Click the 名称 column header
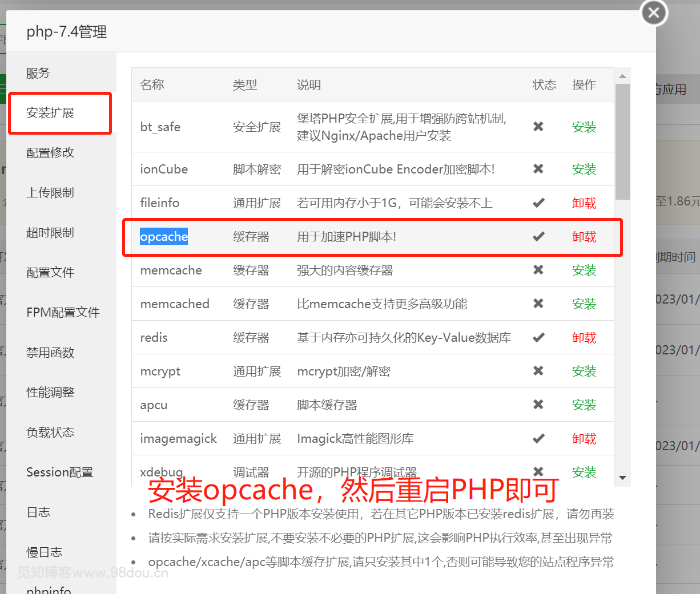Viewport: 700px width, 594px height. coord(152,85)
